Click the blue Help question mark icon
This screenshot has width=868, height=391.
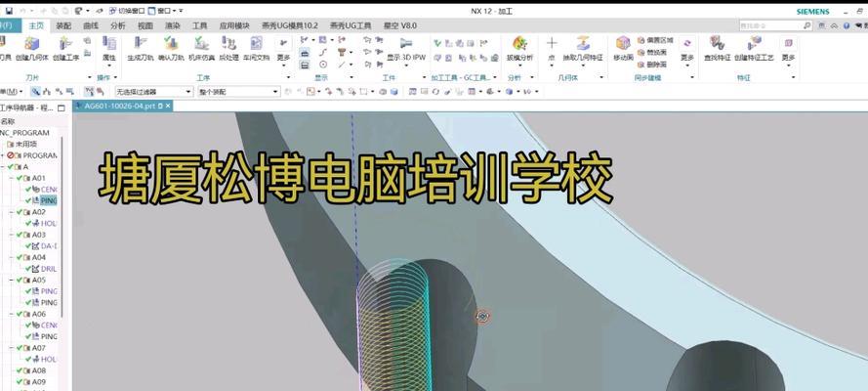pyautogui.click(x=847, y=25)
